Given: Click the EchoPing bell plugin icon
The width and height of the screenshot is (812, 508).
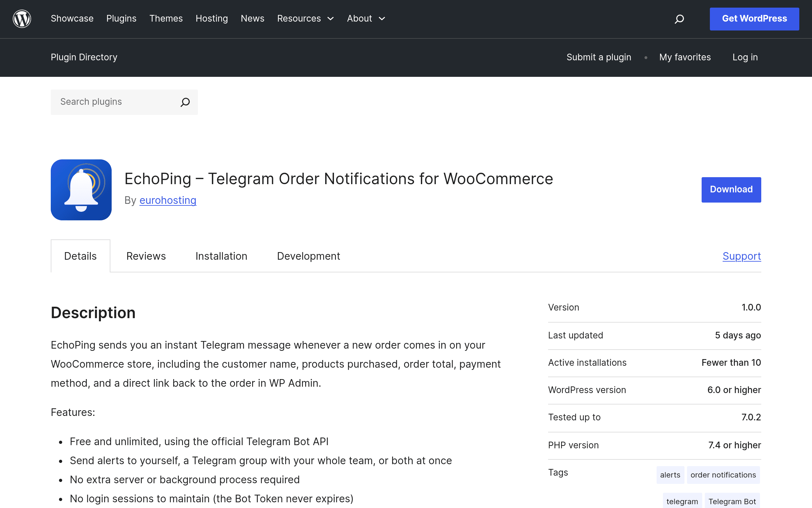Looking at the screenshot, I should coord(81,190).
